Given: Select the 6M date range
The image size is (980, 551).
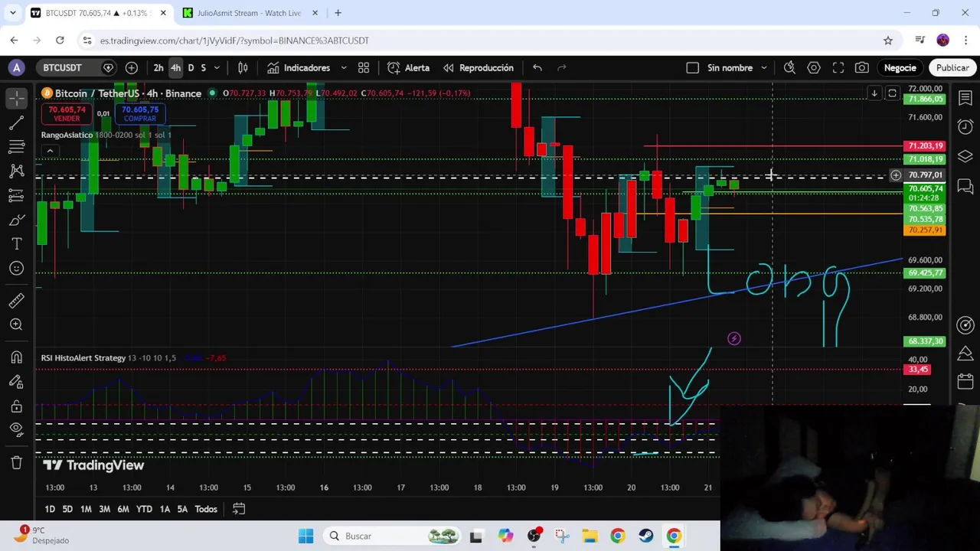Looking at the screenshot, I should coord(123,509).
